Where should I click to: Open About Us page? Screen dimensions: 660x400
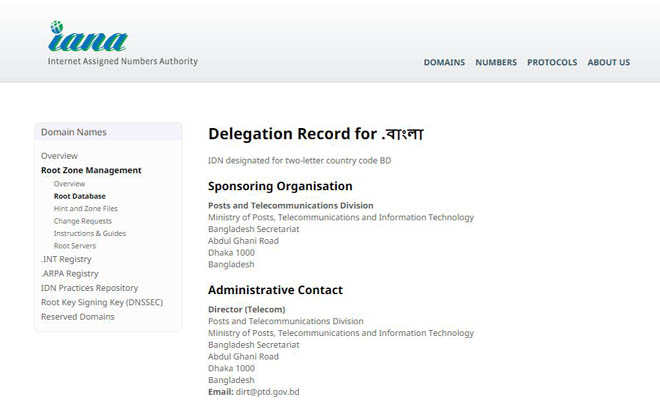click(608, 62)
